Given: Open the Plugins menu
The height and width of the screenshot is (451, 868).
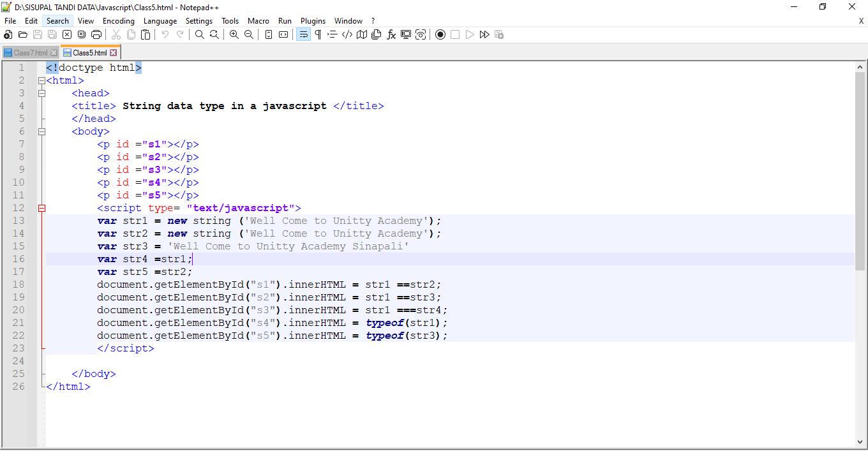Looking at the screenshot, I should (x=313, y=21).
